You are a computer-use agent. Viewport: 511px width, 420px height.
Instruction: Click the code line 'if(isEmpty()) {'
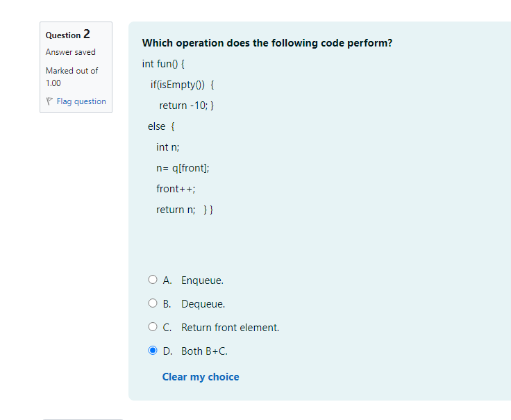tap(182, 85)
